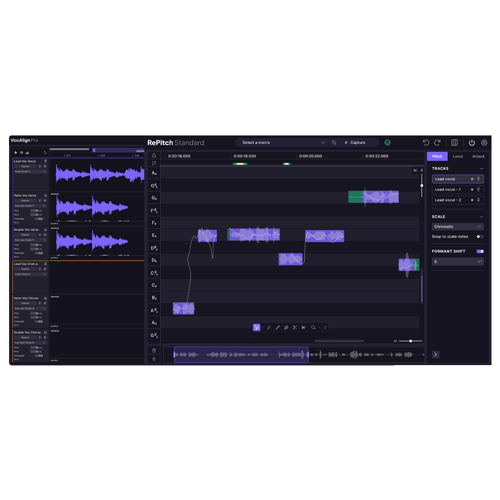Image resolution: width=500 pixels, height=500 pixels.
Task: Select the Lead vocal - 2 track row
Action: coord(458,200)
